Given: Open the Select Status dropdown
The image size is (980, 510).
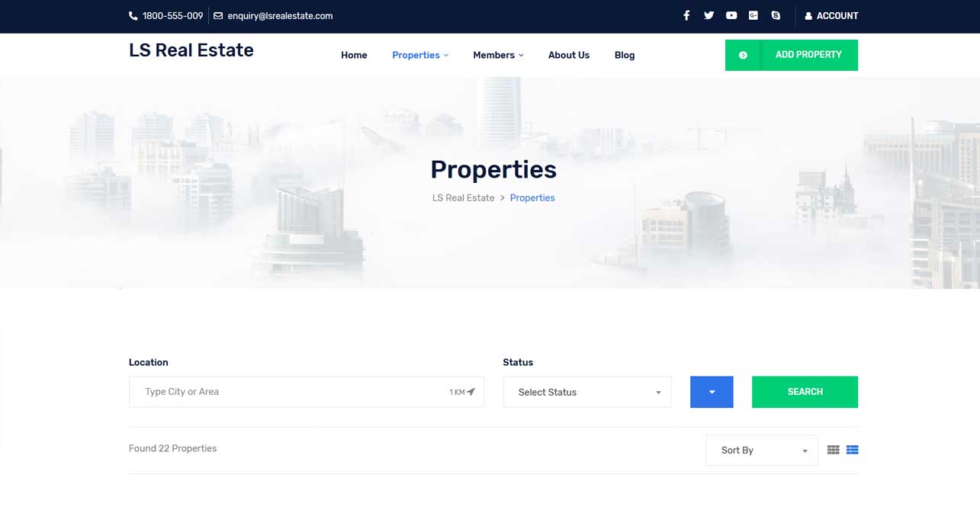Looking at the screenshot, I should click(x=587, y=392).
